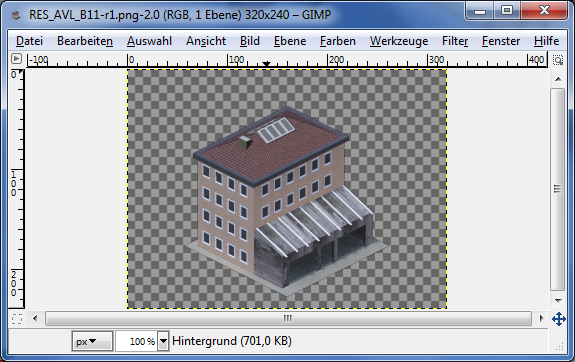The height and width of the screenshot is (362, 575).
Task: Open the image menu triangle button at ruler corner
Action: pyautogui.click(x=17, y=59)
